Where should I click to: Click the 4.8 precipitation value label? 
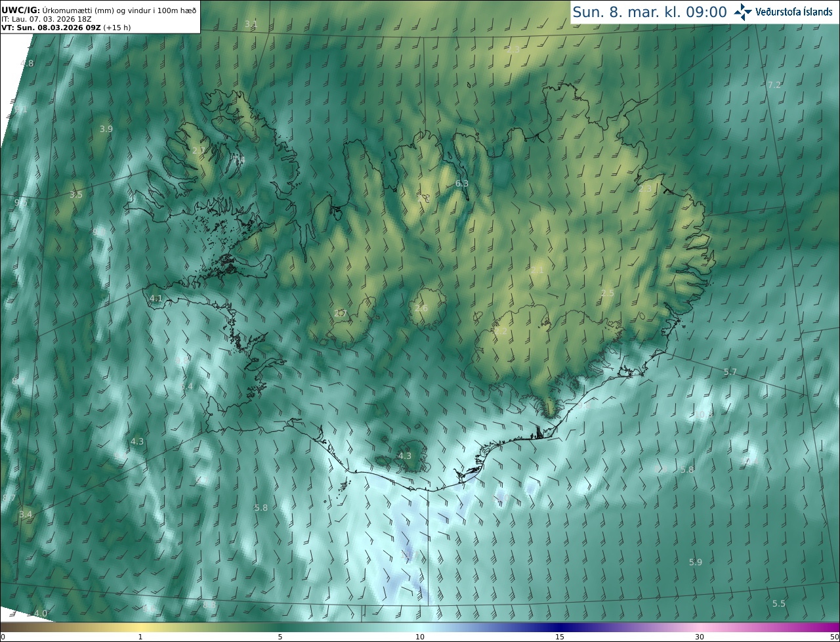(x=27, y=63)
